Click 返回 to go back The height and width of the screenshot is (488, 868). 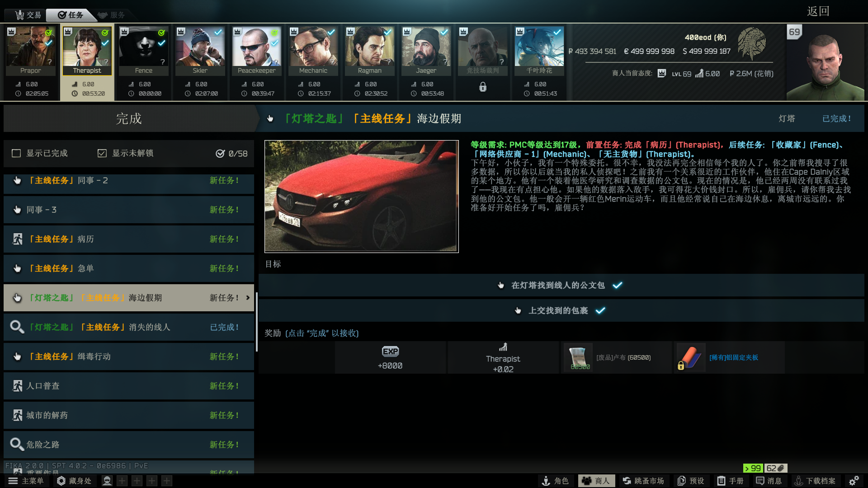click(818, 11)
